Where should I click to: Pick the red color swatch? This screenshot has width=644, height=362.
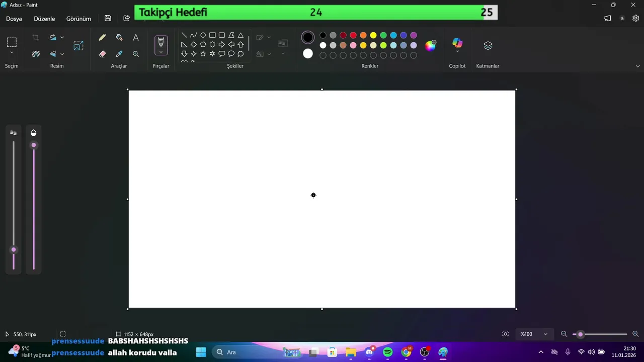coord(353,35)
